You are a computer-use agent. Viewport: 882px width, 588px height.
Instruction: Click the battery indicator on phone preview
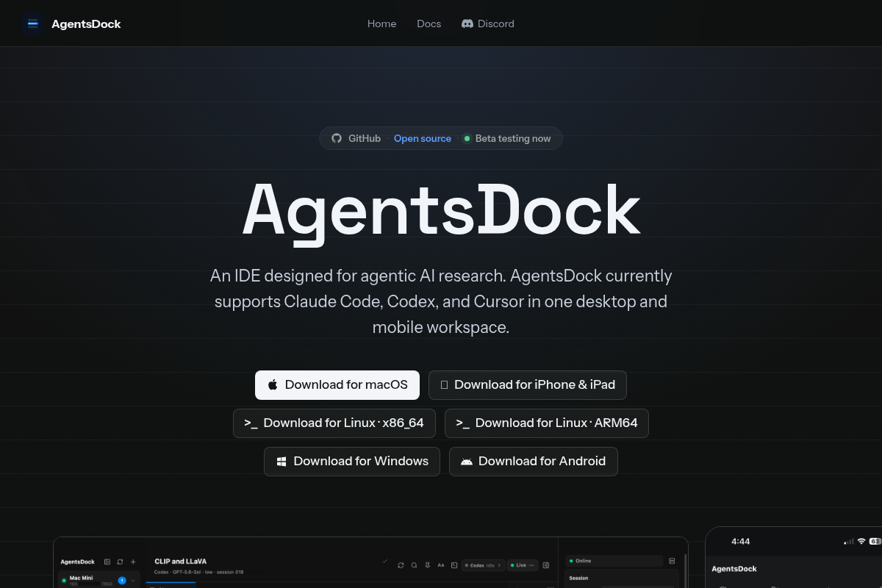tap(875, 542)
